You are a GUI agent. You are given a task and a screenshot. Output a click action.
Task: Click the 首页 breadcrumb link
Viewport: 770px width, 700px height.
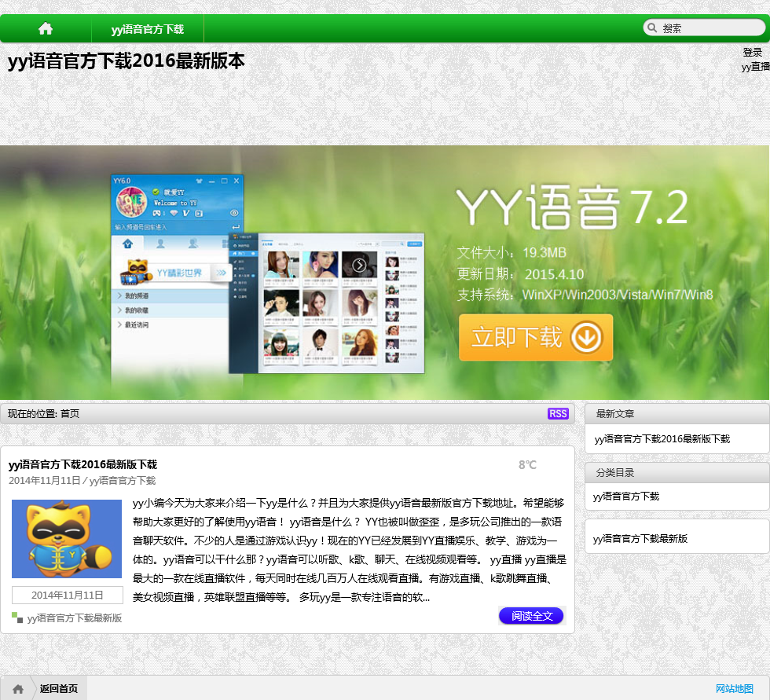coord(70,414)
